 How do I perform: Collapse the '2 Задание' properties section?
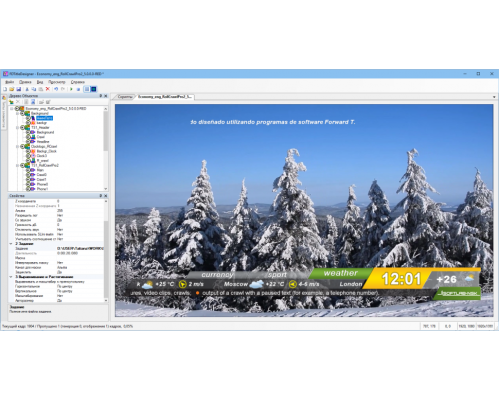11,244
